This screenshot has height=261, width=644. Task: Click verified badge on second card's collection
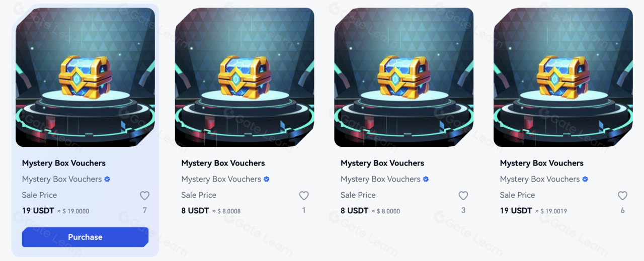[267, 179]
